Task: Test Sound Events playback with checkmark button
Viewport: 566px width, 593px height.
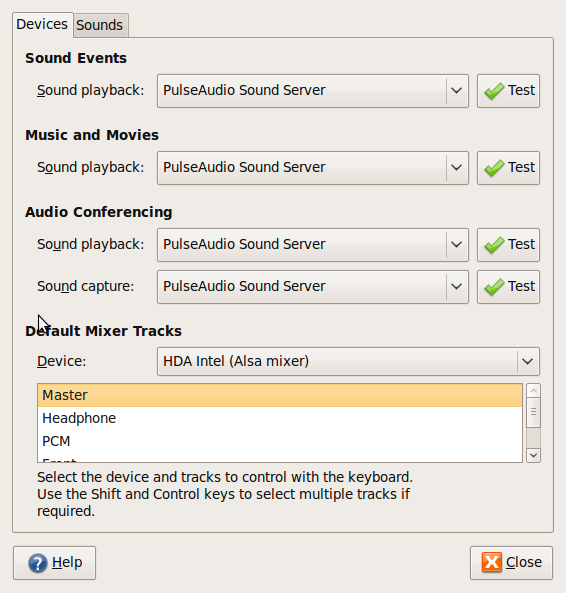Action: [508, 91]
